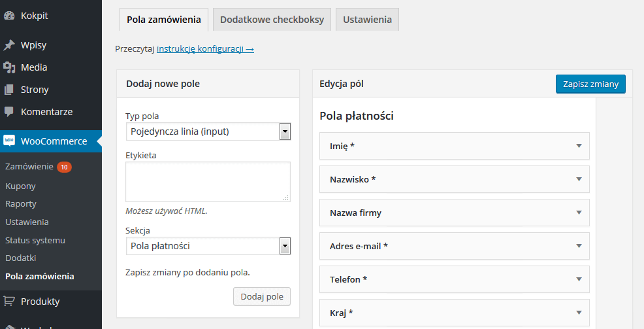Expand the Telefon field row
The height and width of the screenshot is (329, 644).
(x=579, y=279)
